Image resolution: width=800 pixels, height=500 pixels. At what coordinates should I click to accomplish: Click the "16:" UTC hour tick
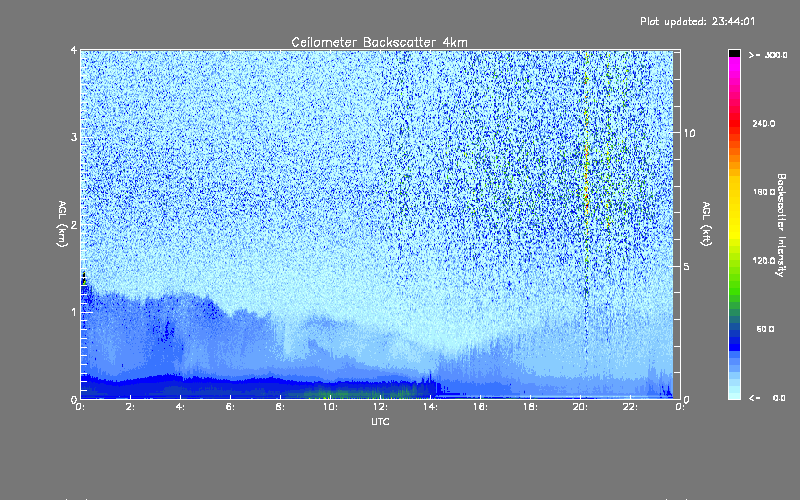(x=480, y=407)
